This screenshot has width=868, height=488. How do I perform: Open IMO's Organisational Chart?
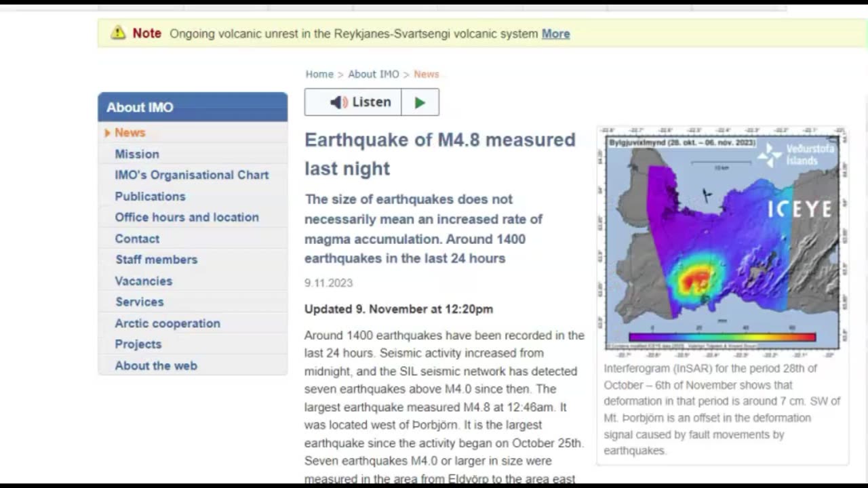(x=192, y=175)
